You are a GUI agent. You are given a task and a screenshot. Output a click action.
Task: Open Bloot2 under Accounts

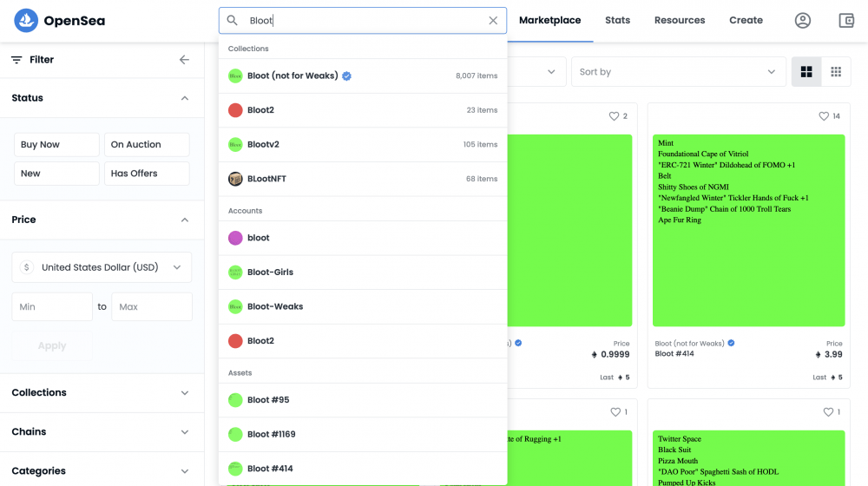click(363, 341)
